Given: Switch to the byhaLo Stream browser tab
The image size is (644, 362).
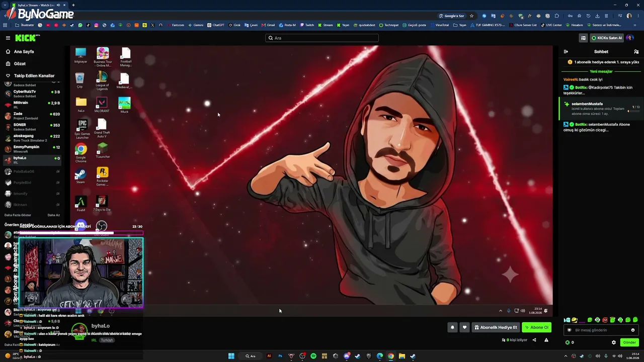Looking at the screenshot, I should pyautogui.click(x=39, y=5).
